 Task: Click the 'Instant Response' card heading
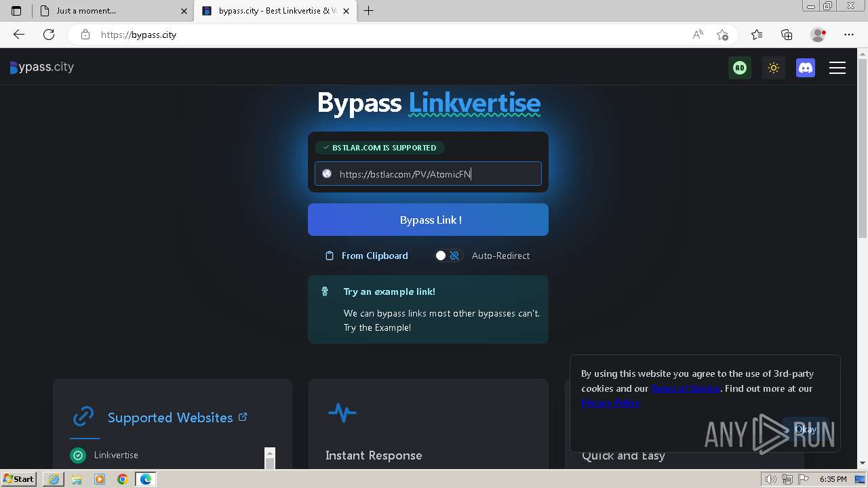[374, 455]
